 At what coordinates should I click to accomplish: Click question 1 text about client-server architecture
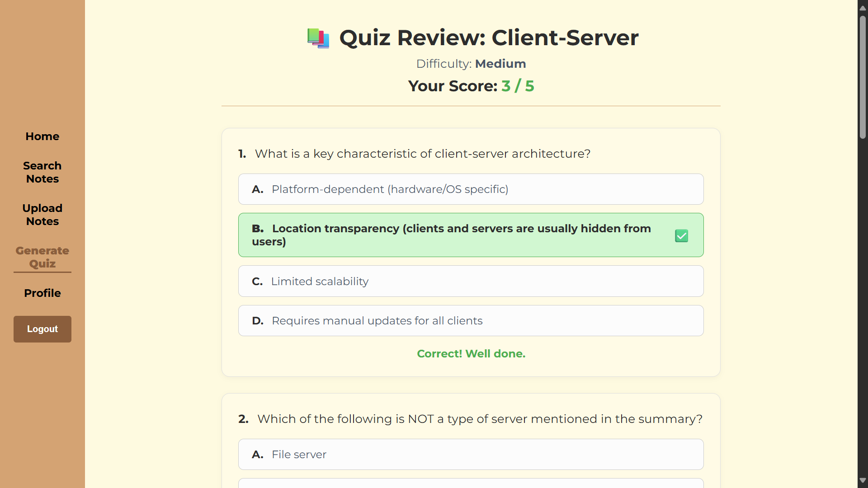coord(422,154)
